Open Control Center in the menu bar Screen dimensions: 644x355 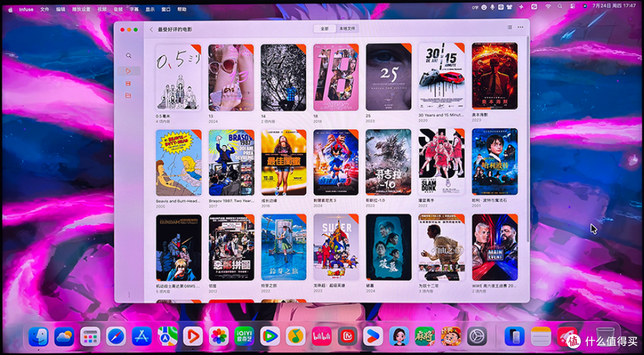coord(572,6)
